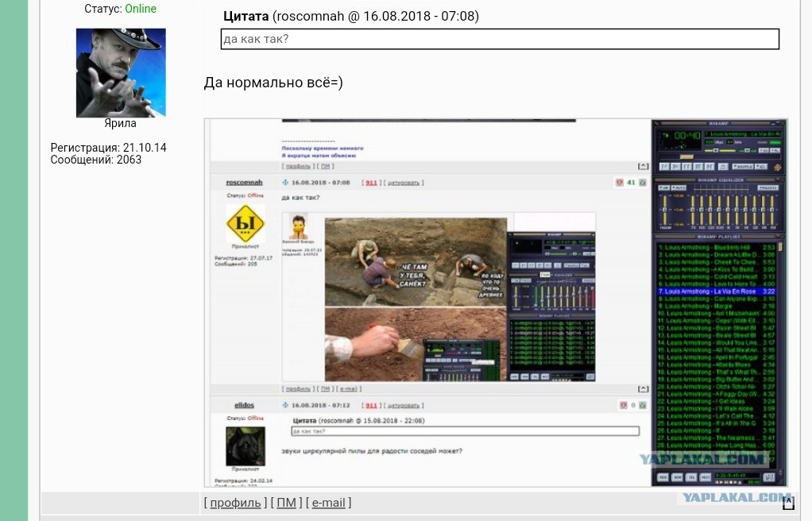Open the attached forum screenshot image
The image size is (812, 521).
point(496,303)
